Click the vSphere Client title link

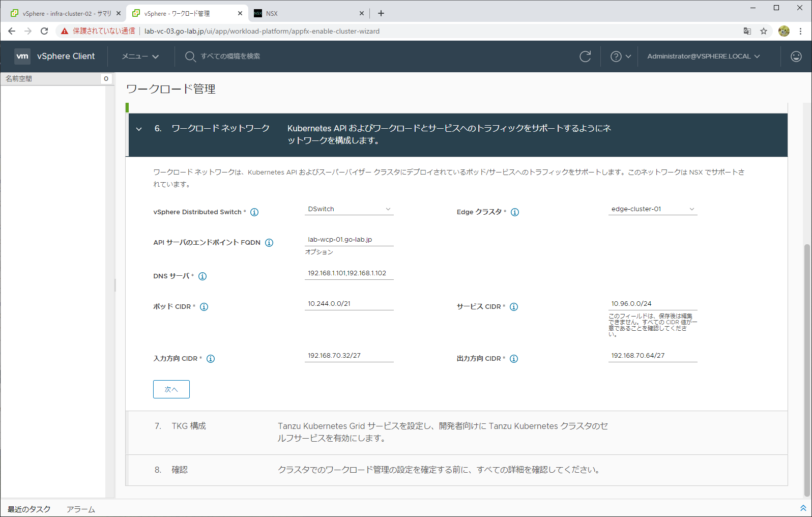point(66,56)
